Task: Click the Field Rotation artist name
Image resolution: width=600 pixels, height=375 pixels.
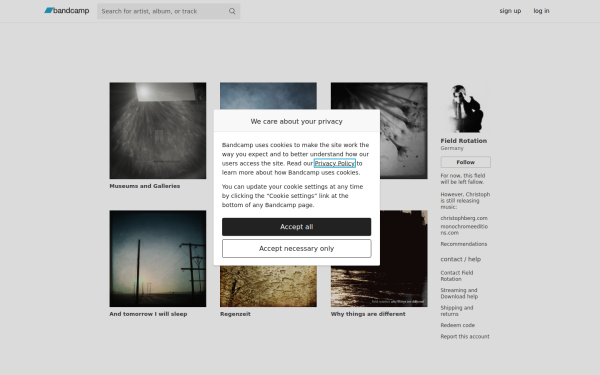Action: pos(463,141)
